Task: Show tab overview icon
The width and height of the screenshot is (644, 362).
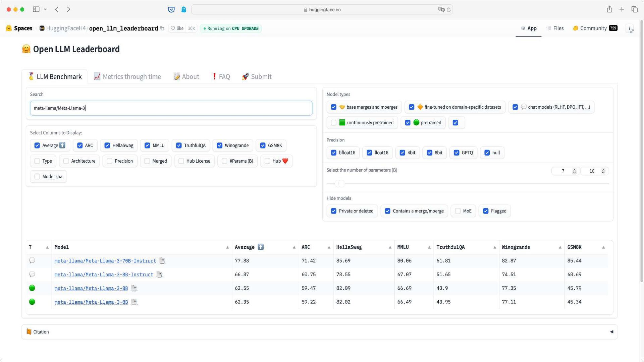Action: (x=634, y=9)
